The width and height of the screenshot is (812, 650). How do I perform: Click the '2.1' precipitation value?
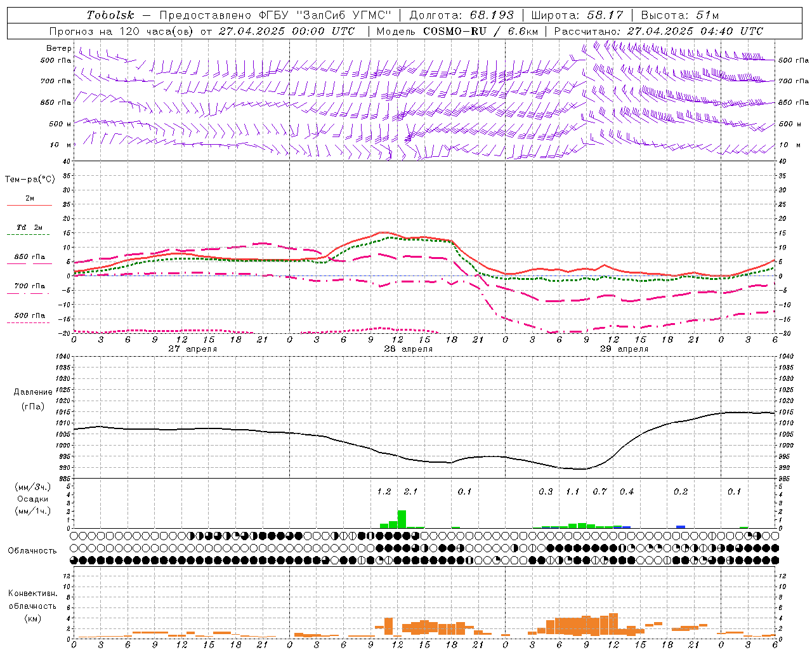(410, 492)
